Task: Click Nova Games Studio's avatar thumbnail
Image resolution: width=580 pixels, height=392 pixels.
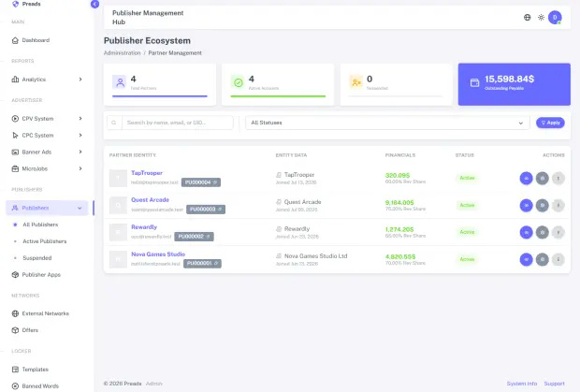Action: pos(119,259)
